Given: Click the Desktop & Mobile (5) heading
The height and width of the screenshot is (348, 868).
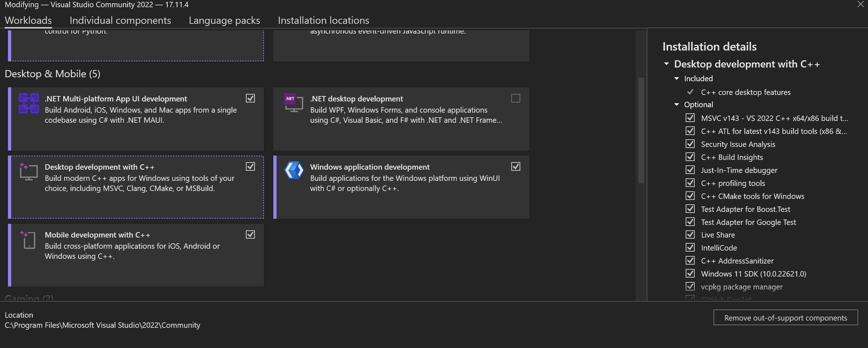Looking at the screenshot, I should pyautogui.click(x=53, y=74).
